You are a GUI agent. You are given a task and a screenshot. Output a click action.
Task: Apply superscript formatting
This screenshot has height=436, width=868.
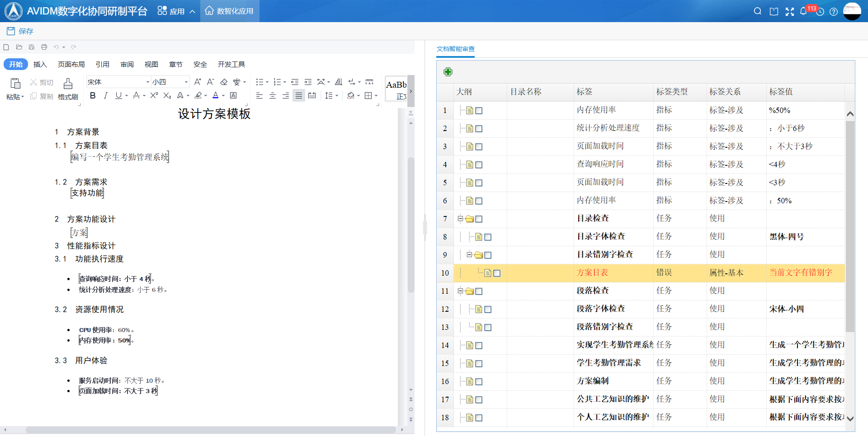click(x=154, y=95)
